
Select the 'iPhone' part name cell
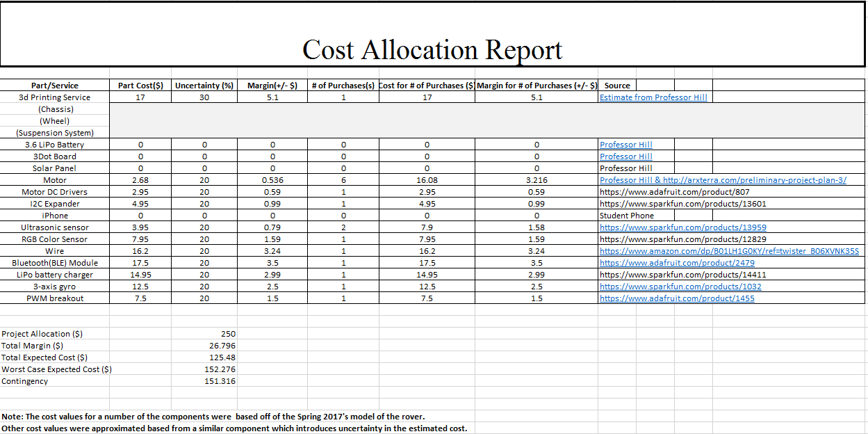pos(55,216)
